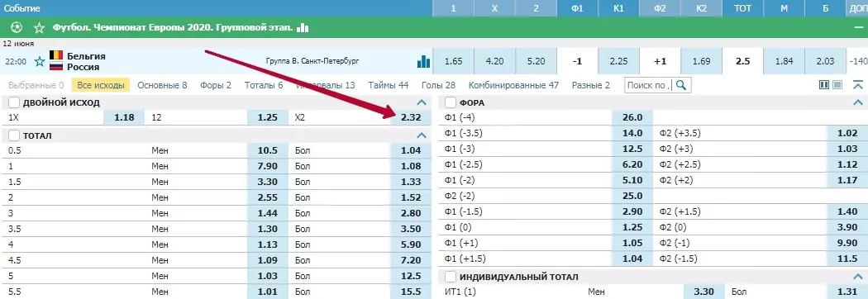Select ИТ1 (1) under at 3.30

pos(704,292)
